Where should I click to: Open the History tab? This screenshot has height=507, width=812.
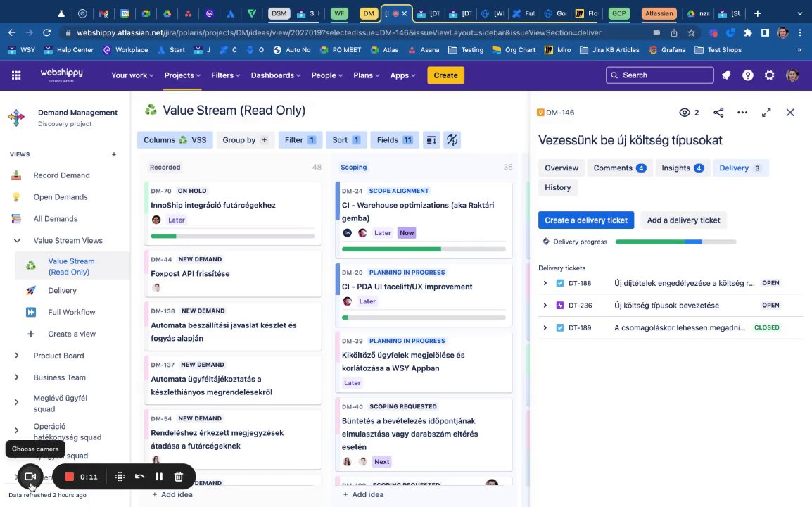point(558,188)
